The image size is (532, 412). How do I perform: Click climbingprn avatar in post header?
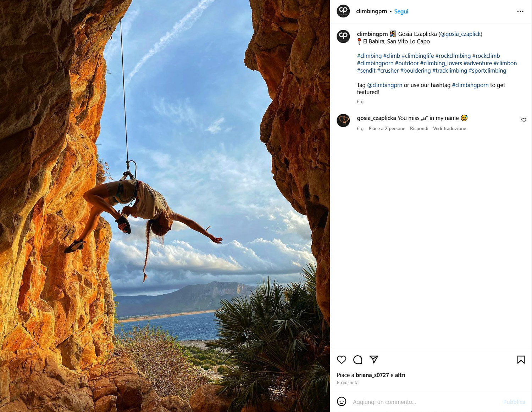(x=343, y=11)
